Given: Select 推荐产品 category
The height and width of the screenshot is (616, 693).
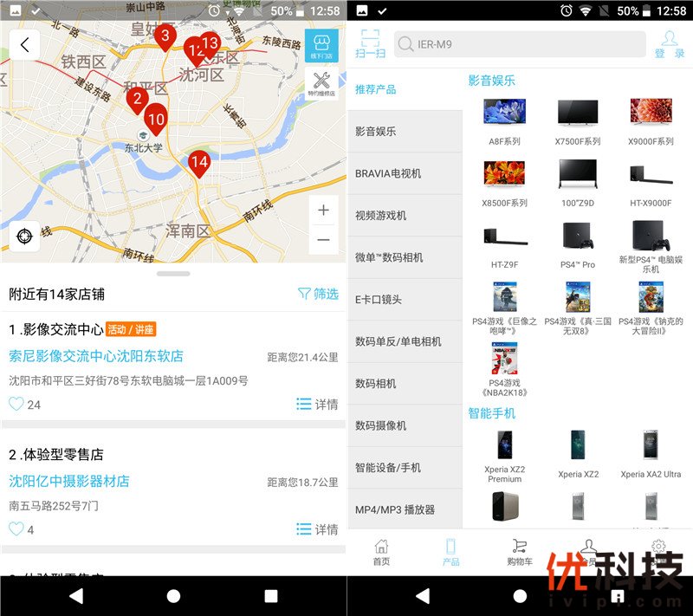Looking at the screenshot, I should tap(405, 90).
